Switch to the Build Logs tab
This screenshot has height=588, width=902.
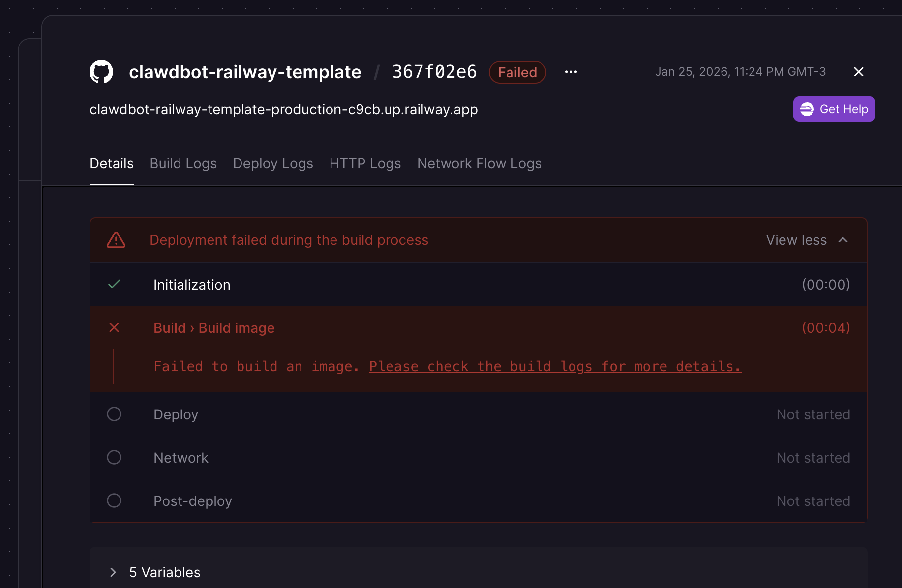pos(183,164)
